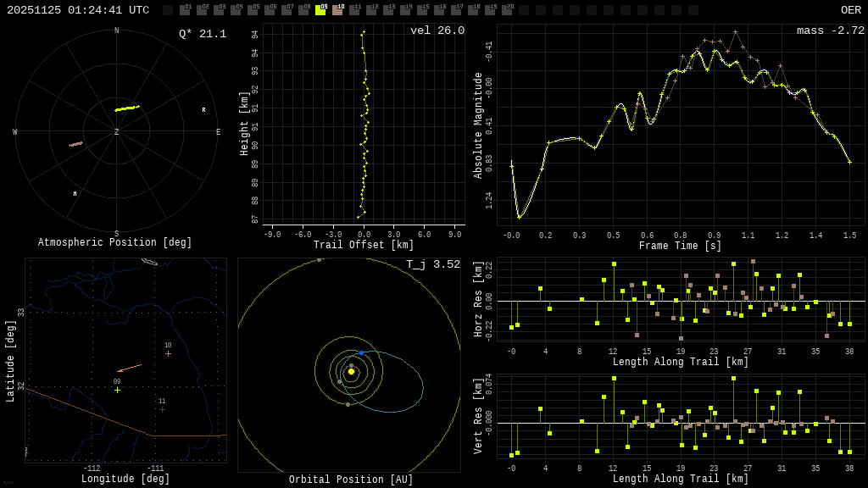This screenshot has width=868, height=488.
Task: Click the station 10 cross marker on map
Action: (168, 353)
